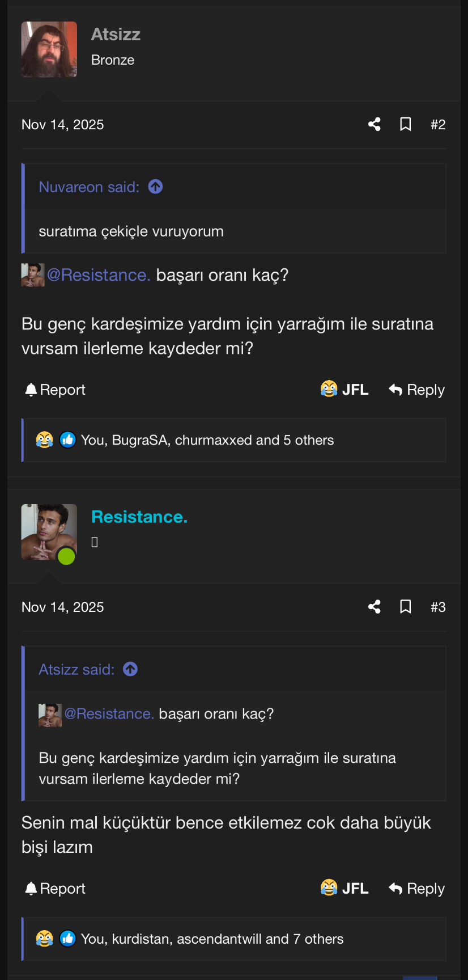Screen dimensions: 468x980
Task: Reply to Resistance.'s post
Action: click(416, 888)
